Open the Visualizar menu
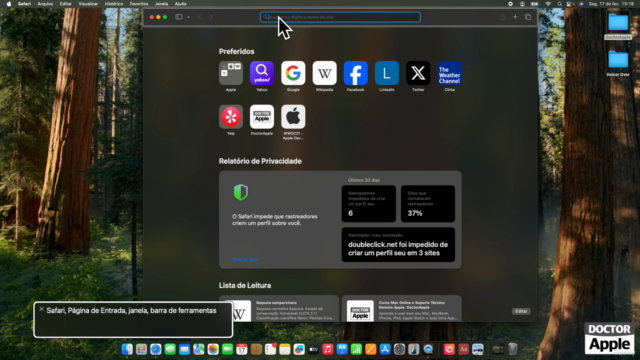This screenshot has width=640, height=360. click(x=88, y=4)
